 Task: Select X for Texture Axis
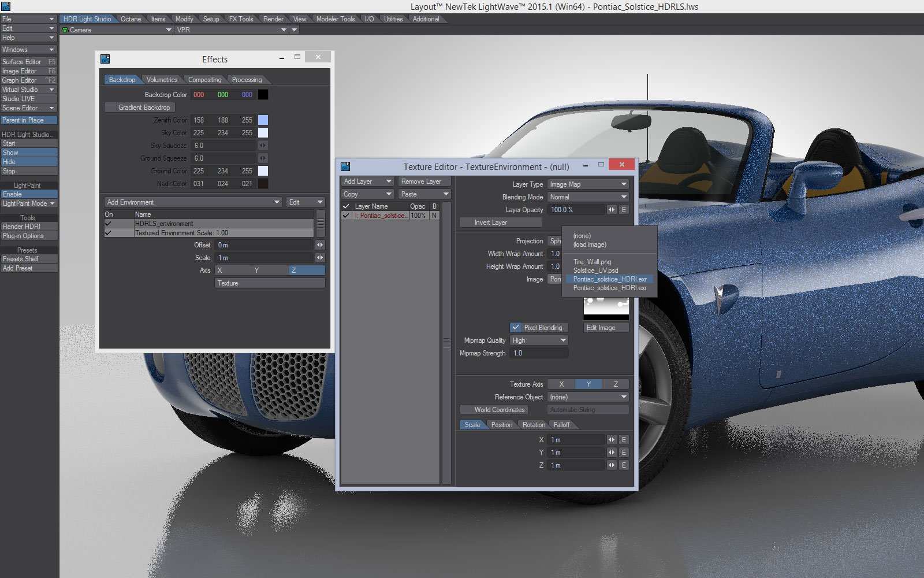[x=561, y=384]
